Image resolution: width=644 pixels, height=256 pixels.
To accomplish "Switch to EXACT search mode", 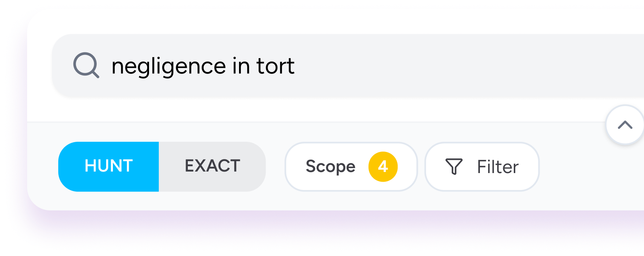I will 212,166.
